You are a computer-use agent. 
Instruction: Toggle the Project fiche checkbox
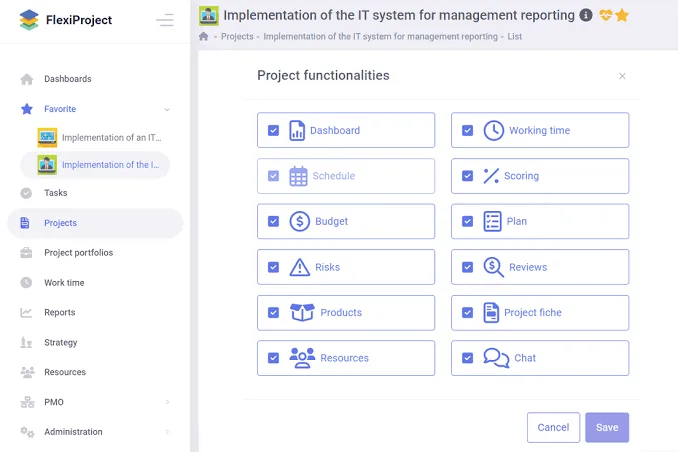tap(467, 312)
